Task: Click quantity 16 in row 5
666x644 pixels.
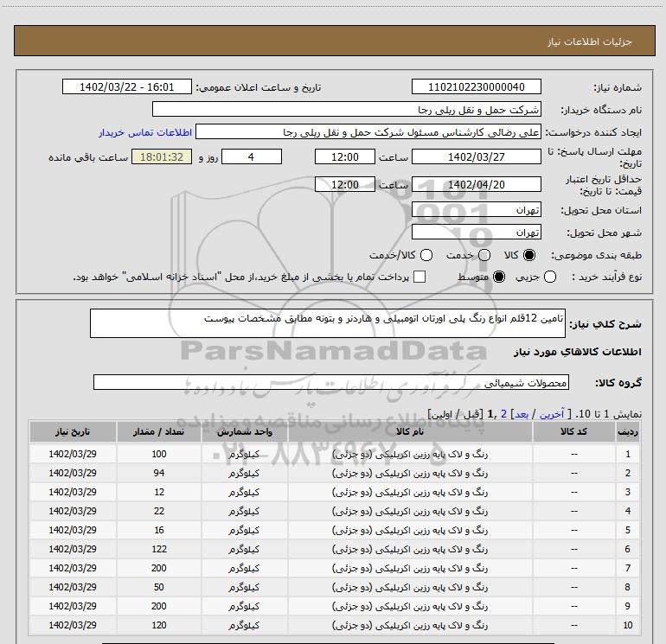Action: click(159, 530)
